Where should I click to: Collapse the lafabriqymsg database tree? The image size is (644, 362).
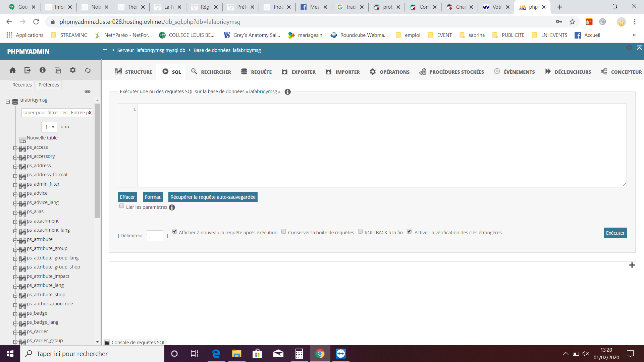8,102
